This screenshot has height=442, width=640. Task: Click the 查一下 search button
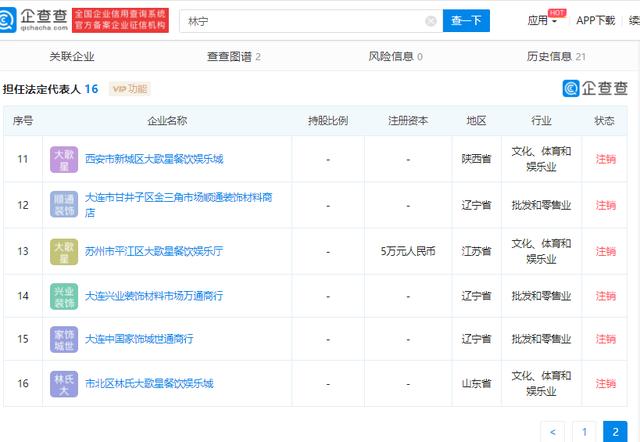click(x=466, y=20)
